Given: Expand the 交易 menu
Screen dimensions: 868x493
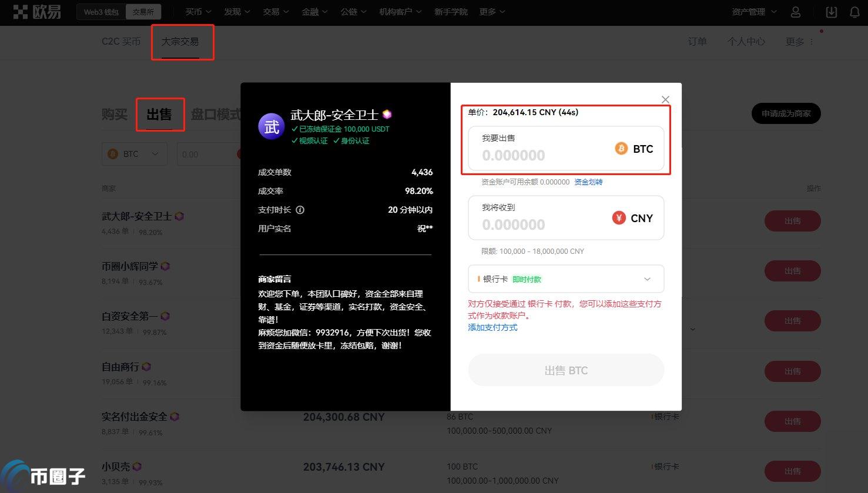Looking at the screenshot, I should click(x=276, y=12).
